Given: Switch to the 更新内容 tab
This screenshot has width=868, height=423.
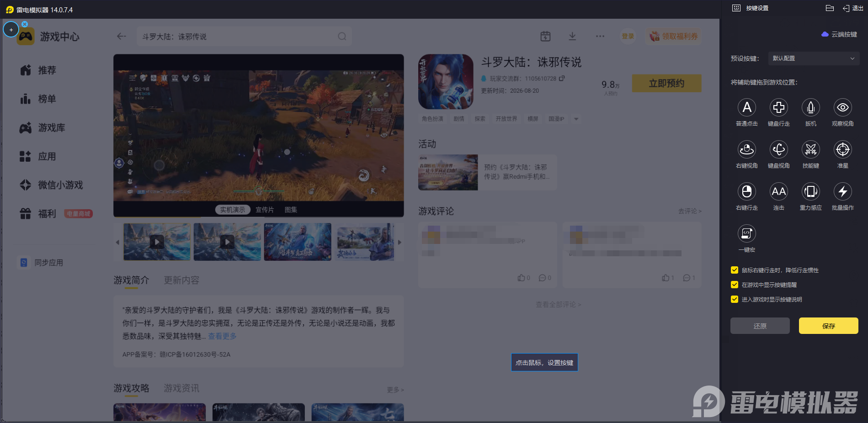Looking at the screenshot, I should point(181,280).
